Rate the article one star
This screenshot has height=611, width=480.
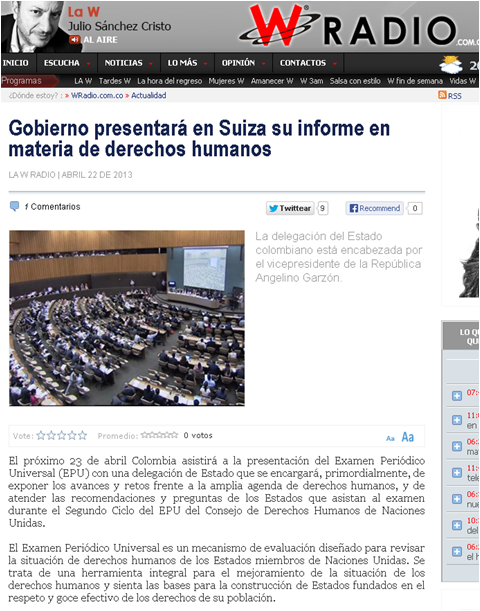pos(41,435)
